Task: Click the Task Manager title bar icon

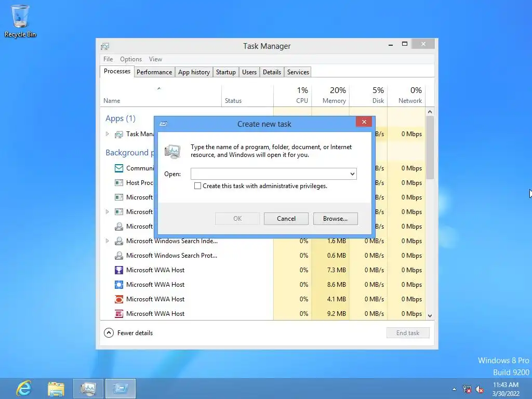Action: [105, 46]
